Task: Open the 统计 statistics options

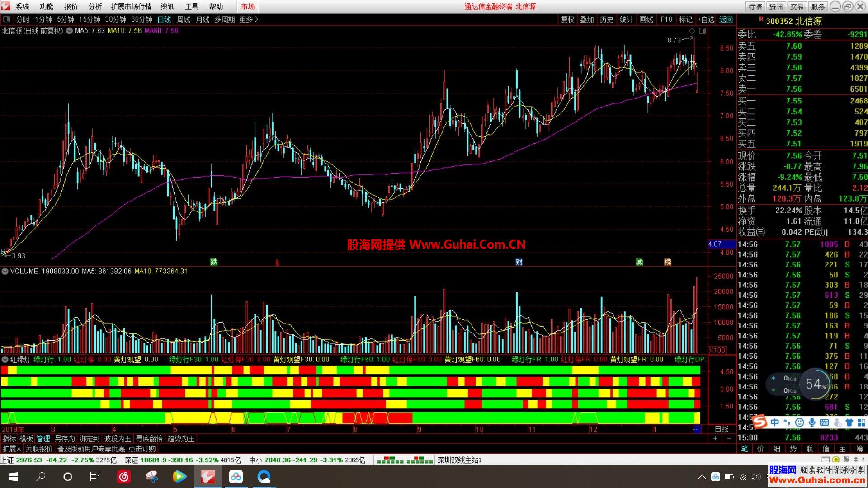Action: (x=626, y=19)
